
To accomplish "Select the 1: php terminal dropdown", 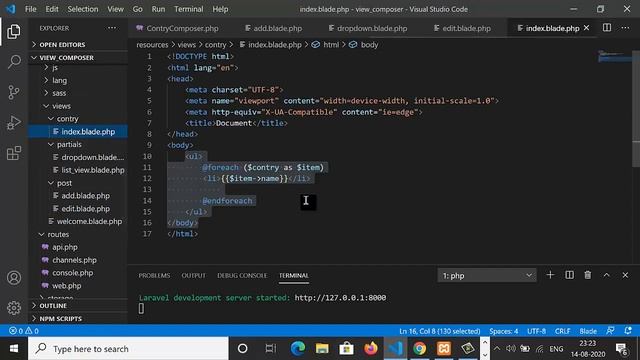I will tap(487, 276).
